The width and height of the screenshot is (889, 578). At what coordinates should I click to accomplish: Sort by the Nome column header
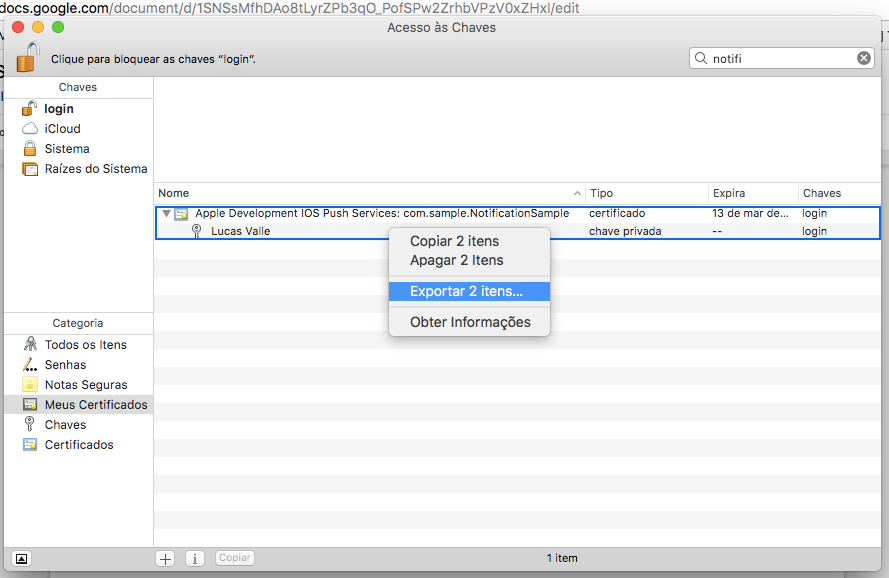coord(370,193)
